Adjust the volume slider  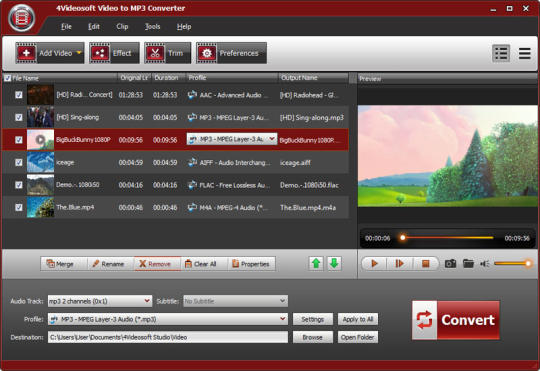pyautogui.click(x=512, y=264)
